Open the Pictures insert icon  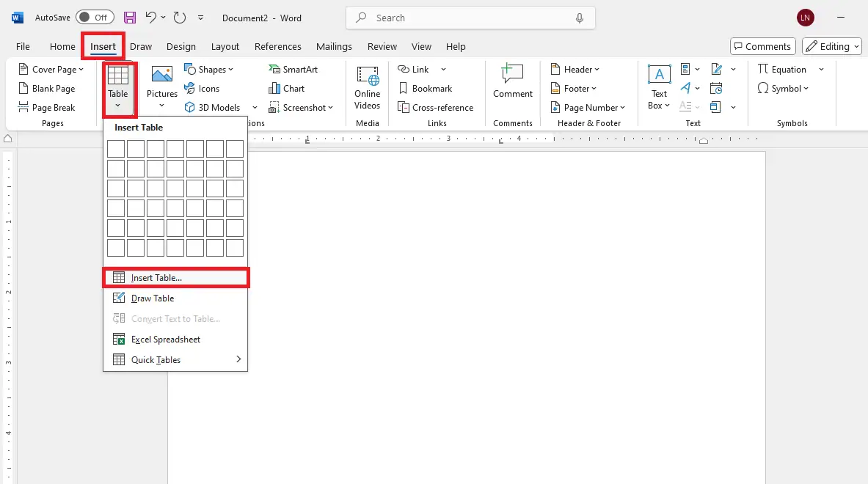pos(161,82)
